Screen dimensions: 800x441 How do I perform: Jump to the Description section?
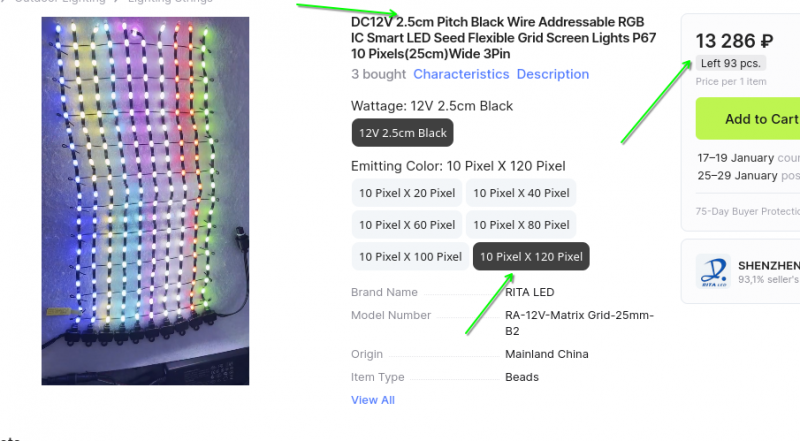552,74
